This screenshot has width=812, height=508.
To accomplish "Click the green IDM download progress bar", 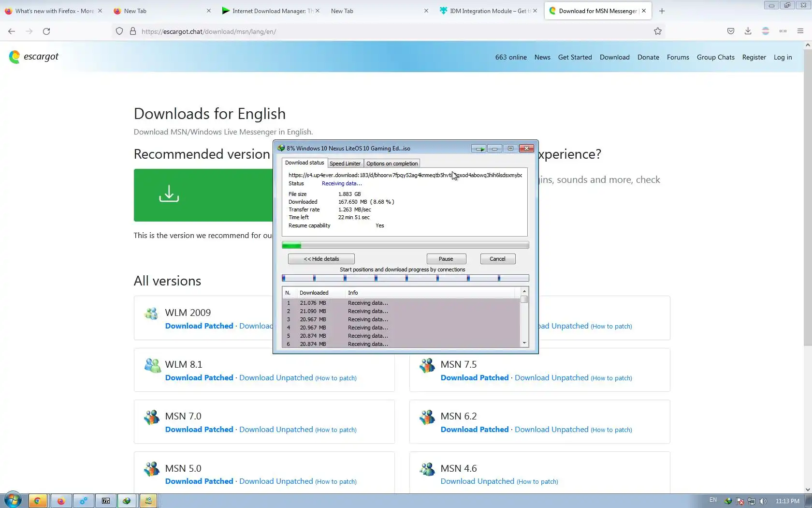I will pyautogui.click(x=405, y=245).
